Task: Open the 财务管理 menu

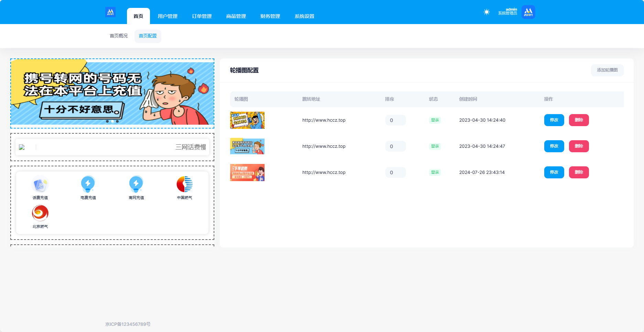Action: 270,16
